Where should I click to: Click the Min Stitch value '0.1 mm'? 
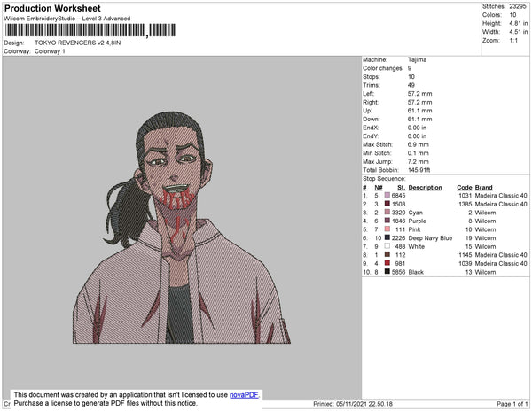[418, 153]
